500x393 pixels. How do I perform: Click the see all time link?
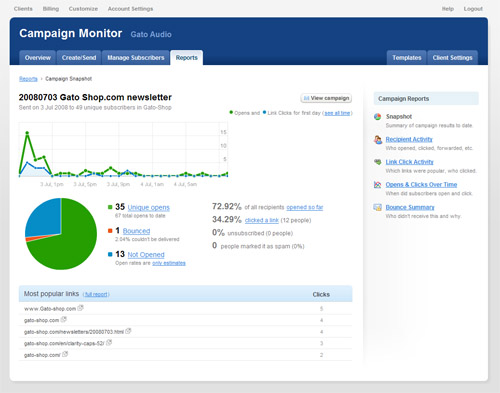tap(337, 113)
